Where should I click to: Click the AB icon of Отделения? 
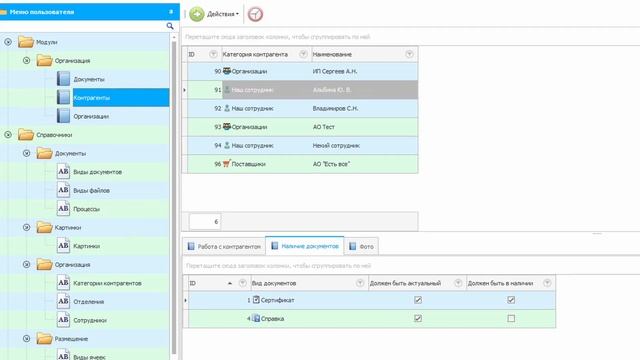tap(63, 301)
